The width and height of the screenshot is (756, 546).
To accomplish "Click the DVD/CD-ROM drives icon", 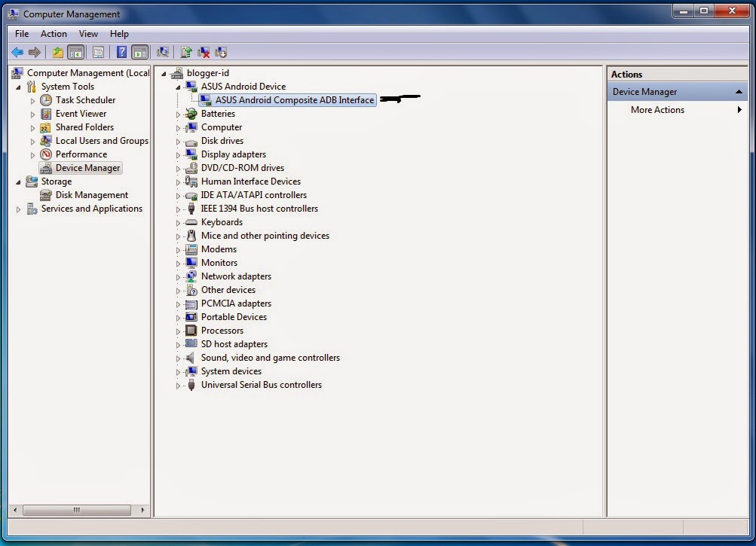I will [x=191, y=168].
